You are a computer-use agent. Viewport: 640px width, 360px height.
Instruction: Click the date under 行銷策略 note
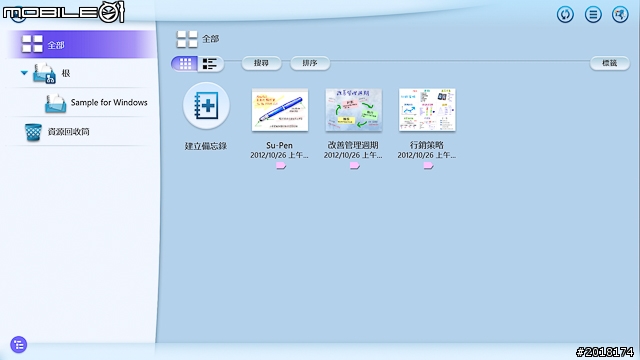click(x=427, y=156)
